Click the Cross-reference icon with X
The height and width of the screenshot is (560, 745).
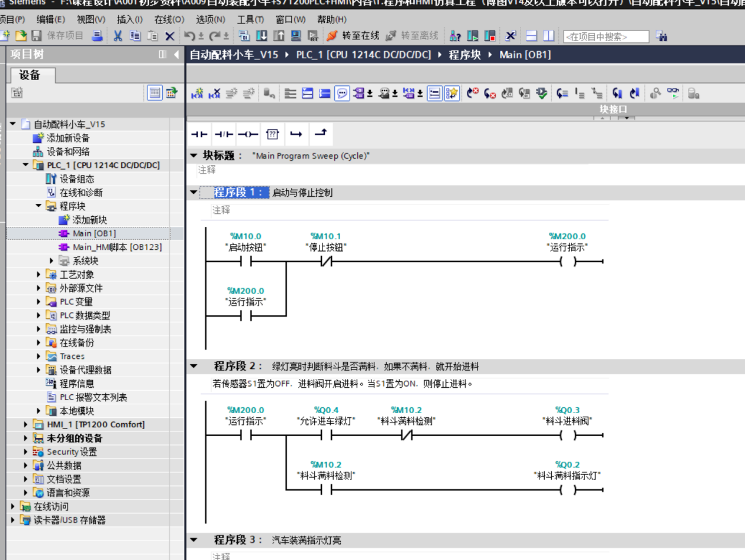pyautogui.click(x=511, y=36)
